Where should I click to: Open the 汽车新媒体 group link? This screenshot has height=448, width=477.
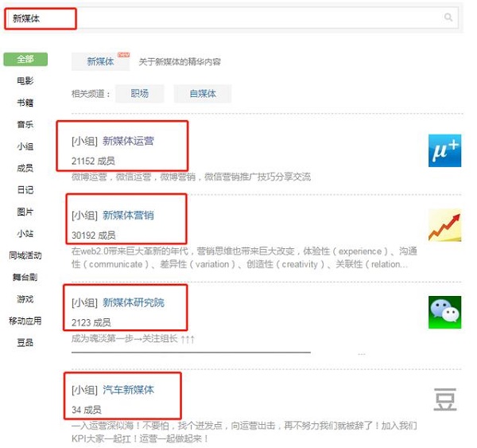128,390
